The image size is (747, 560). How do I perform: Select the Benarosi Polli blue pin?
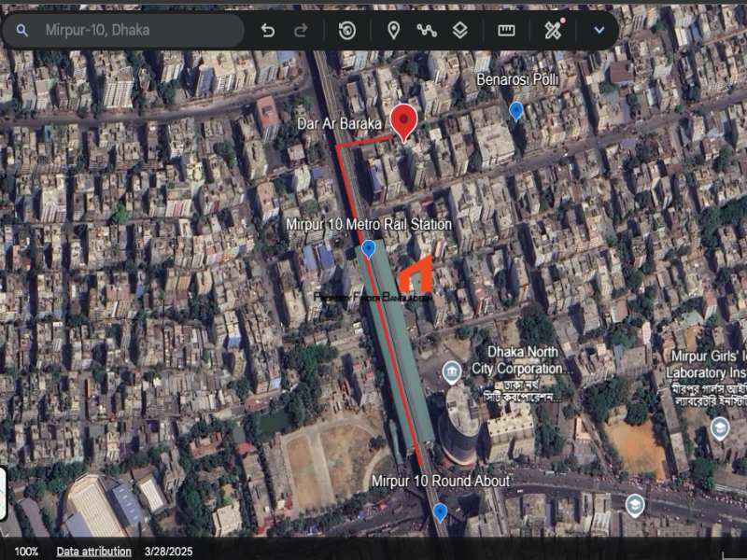click(x=516, y=111)
